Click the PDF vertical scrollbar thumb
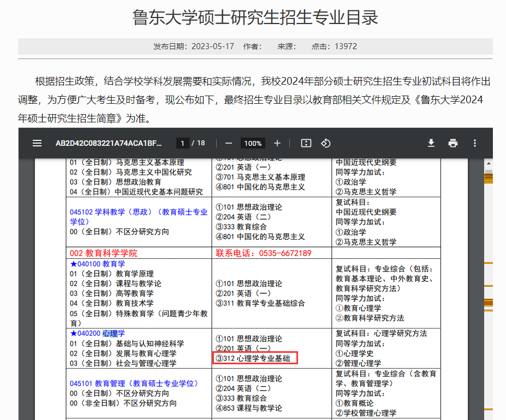Viewport: 506px width, 420px height. (489, 176)
